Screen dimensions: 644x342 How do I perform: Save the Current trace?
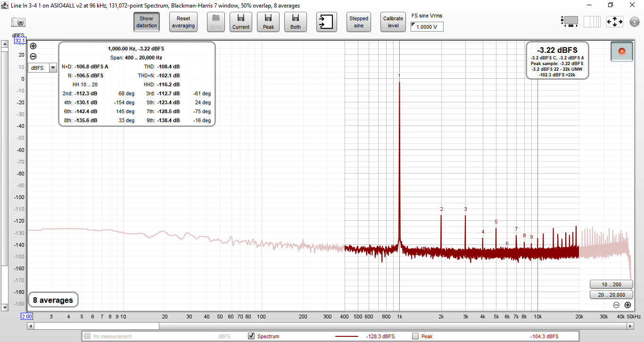pos(241,22)
